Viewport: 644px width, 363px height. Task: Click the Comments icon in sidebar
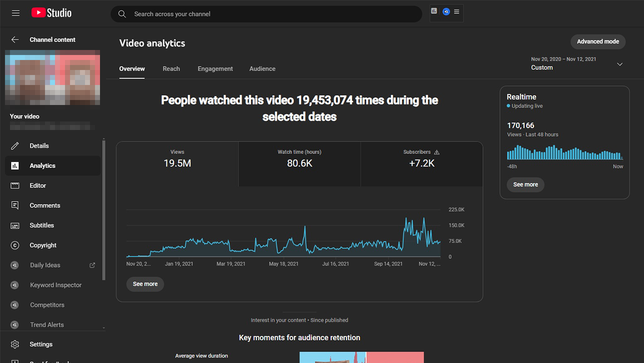point(15,205)
